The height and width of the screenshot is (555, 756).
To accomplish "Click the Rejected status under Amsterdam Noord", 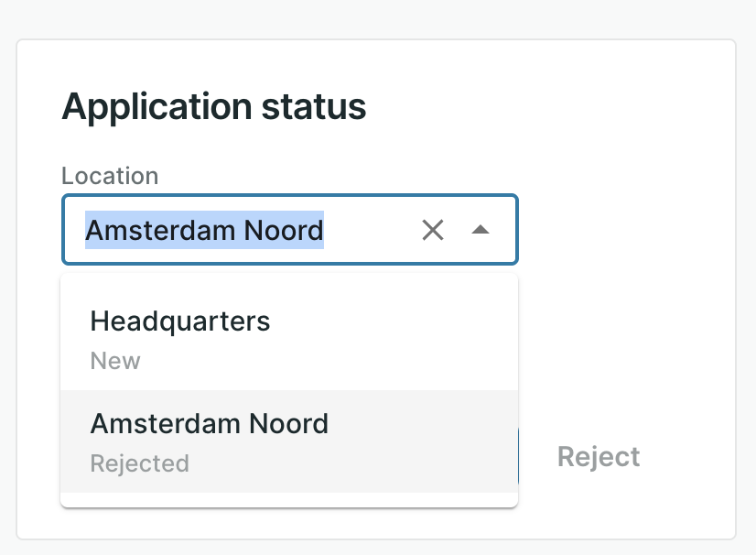I will coord(139,463).
